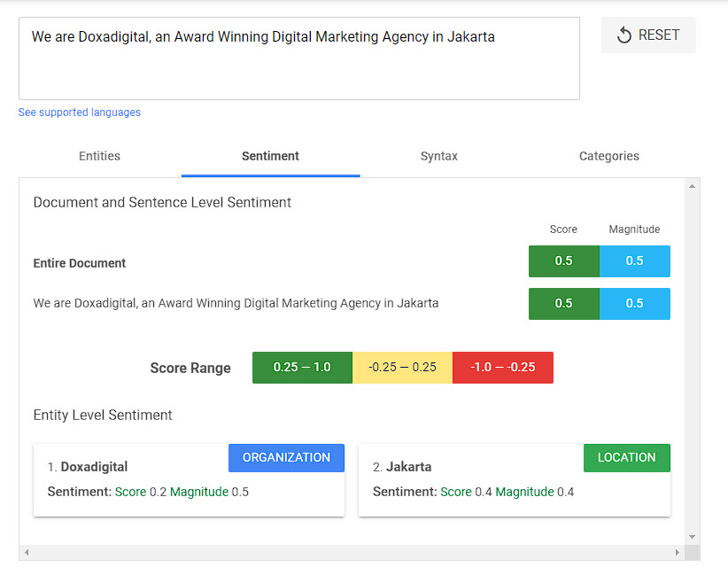Click the ORGANIZATION label badge
Viewport: 728px width, 575px height.
click(x=286, y=457)
